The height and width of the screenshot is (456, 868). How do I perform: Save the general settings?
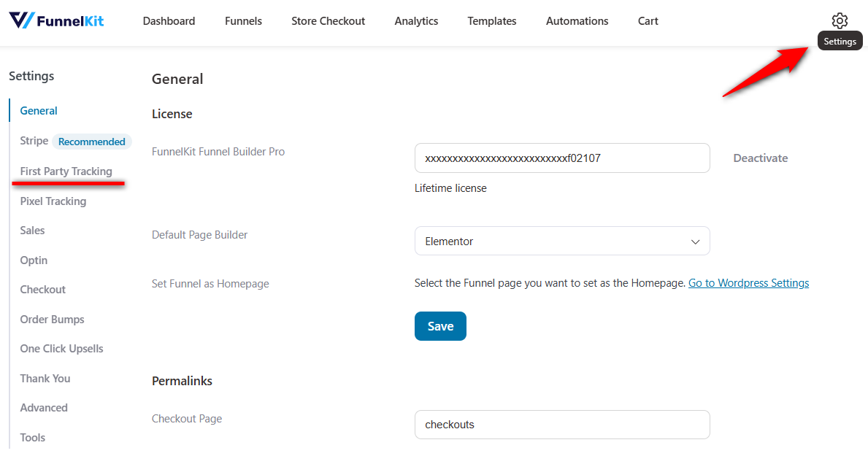pyautogui.click(x=440, y=327)
